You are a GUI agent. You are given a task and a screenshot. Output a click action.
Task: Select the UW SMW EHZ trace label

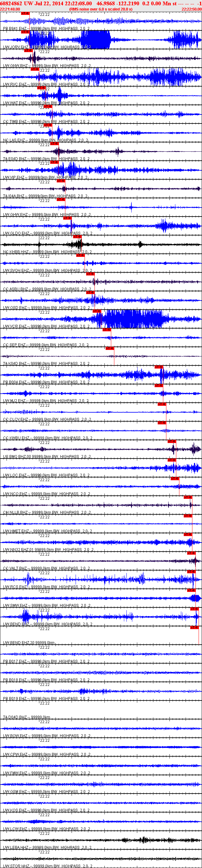click(47, 606)
